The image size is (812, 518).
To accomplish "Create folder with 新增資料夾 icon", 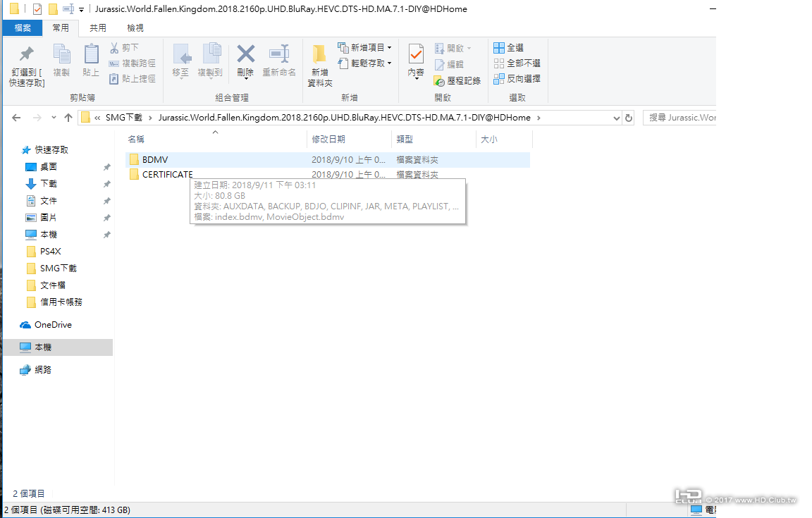I will [x=319, y=54].
